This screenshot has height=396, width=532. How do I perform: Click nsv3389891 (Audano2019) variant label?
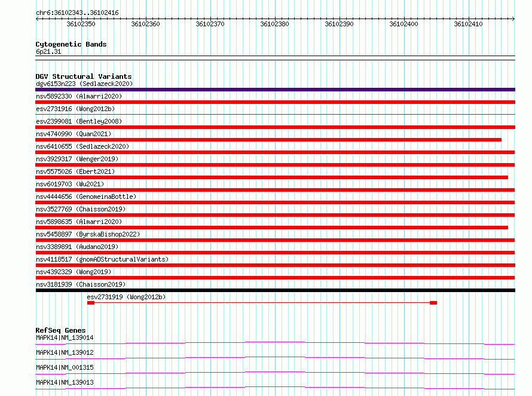coord(77,247)
